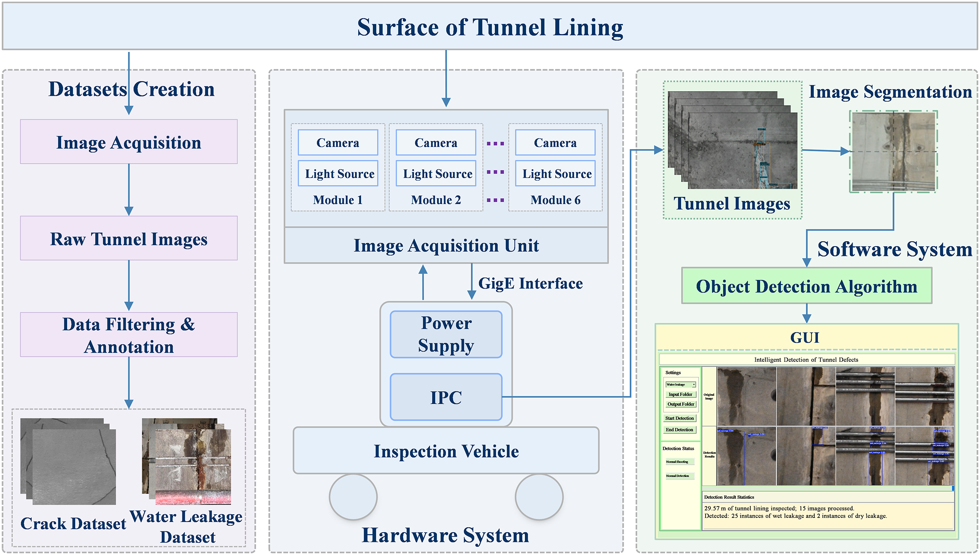980x555 pixels.
Task: Click the blue horizontal scrollbar handle in the GUI
Action: coord(953,488)
